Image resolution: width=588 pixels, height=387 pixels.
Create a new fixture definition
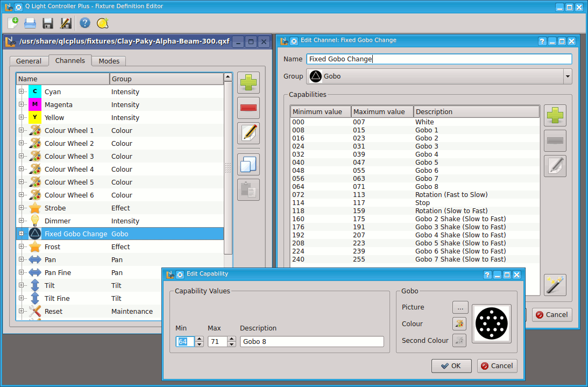coord(12,23)
